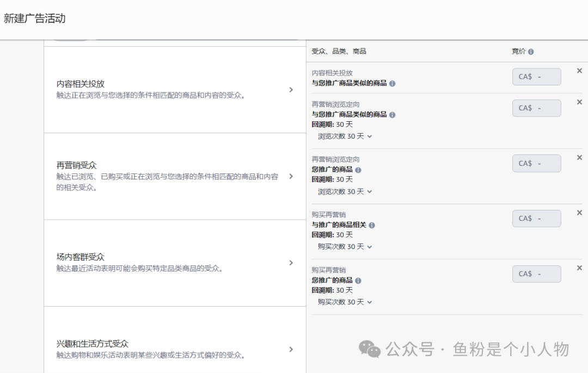Click bid input for second 再营销浏览定向 row
Image resolution: width=588 pixels, height=373 pixels.
tap(537, 163)
